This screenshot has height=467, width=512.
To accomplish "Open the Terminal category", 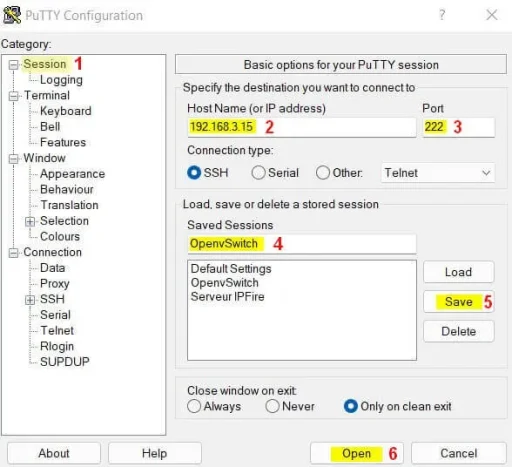I will tap(47, 95).
